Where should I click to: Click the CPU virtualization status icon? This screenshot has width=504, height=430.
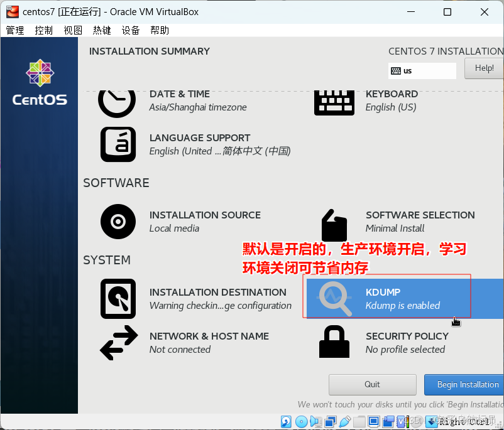(401, 421)
